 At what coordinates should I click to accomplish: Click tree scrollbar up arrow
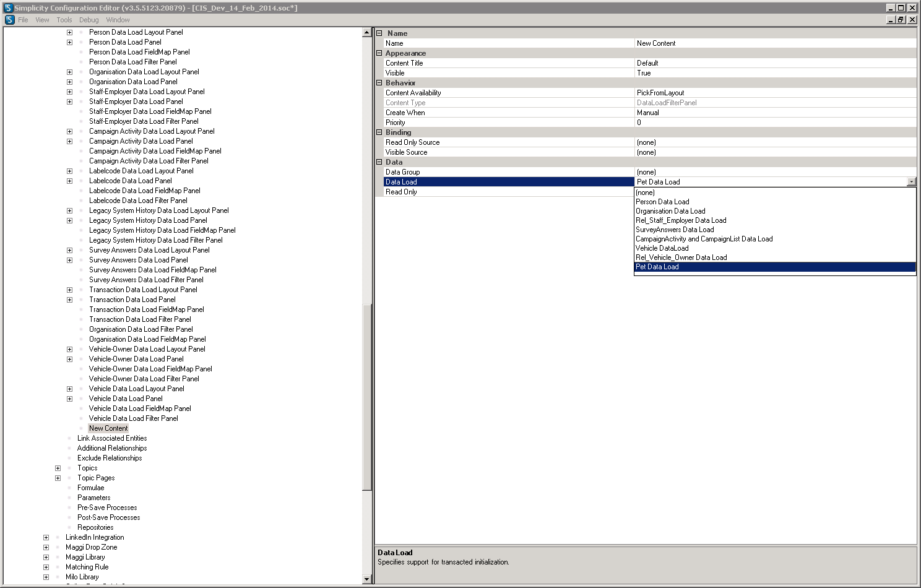tap(366, 33)
